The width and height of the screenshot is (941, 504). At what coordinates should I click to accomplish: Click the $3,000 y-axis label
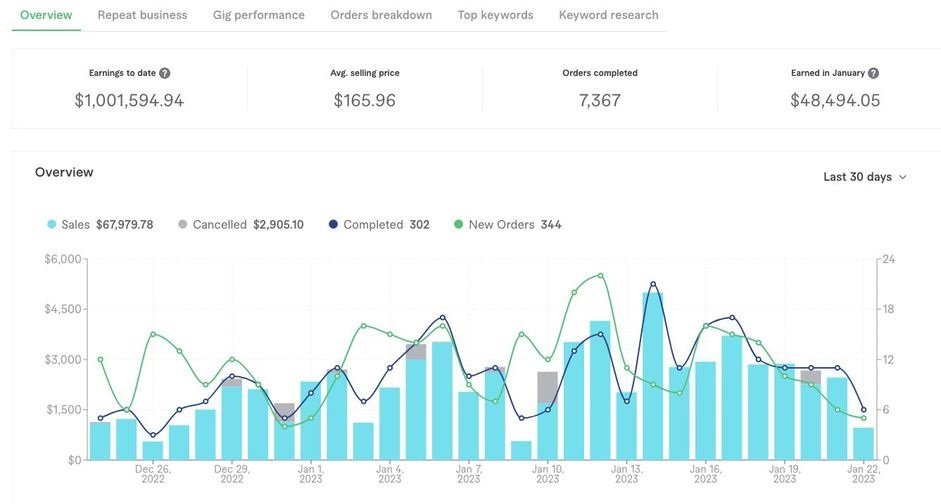pyautogui.click(x=62, y=360)
